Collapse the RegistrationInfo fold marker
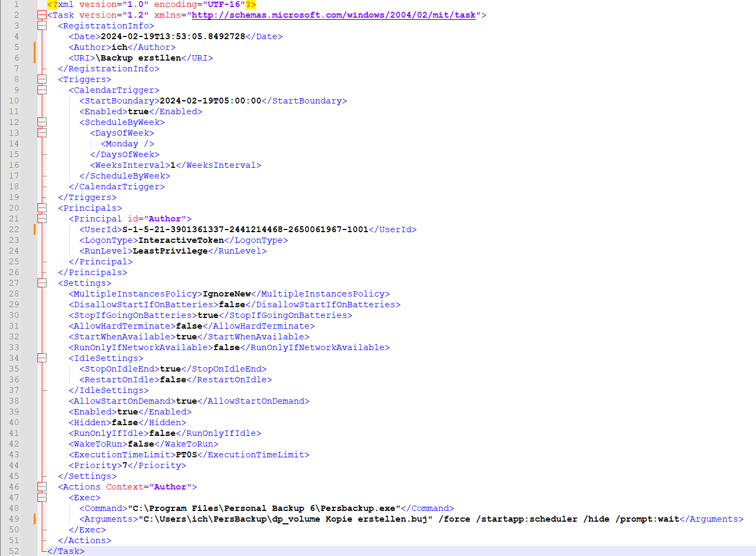The image size is (756, 556). (x=42, y=26)
